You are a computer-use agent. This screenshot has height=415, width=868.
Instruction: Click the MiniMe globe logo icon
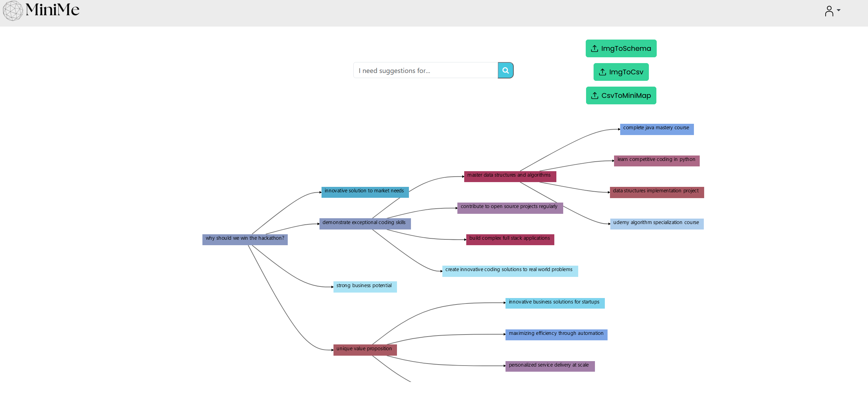(13, 11)
